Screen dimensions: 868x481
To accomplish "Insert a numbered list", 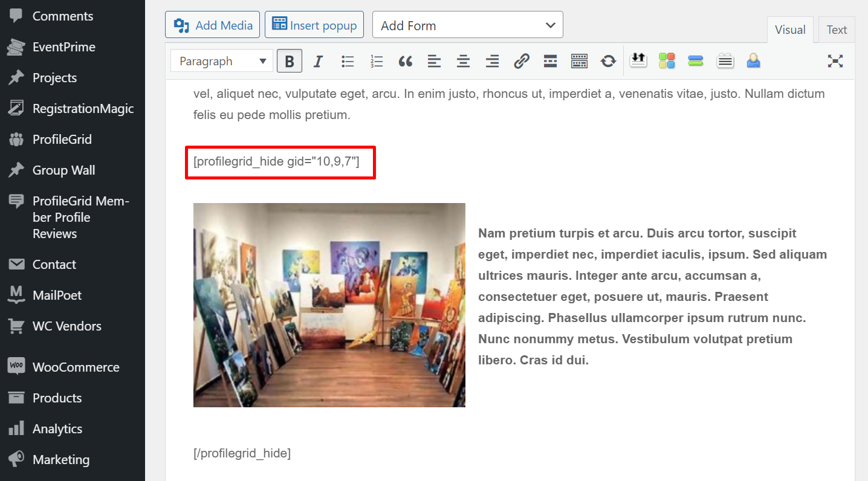I will click(377, 61).
